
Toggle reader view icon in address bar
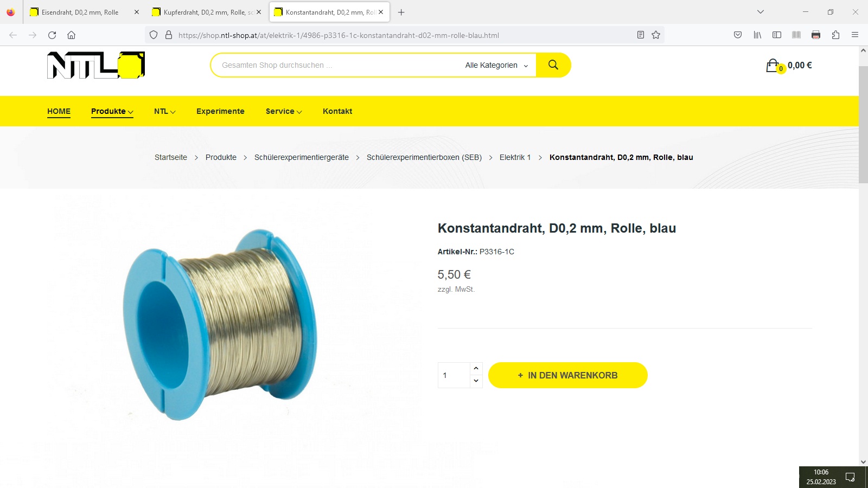point(641,35)
